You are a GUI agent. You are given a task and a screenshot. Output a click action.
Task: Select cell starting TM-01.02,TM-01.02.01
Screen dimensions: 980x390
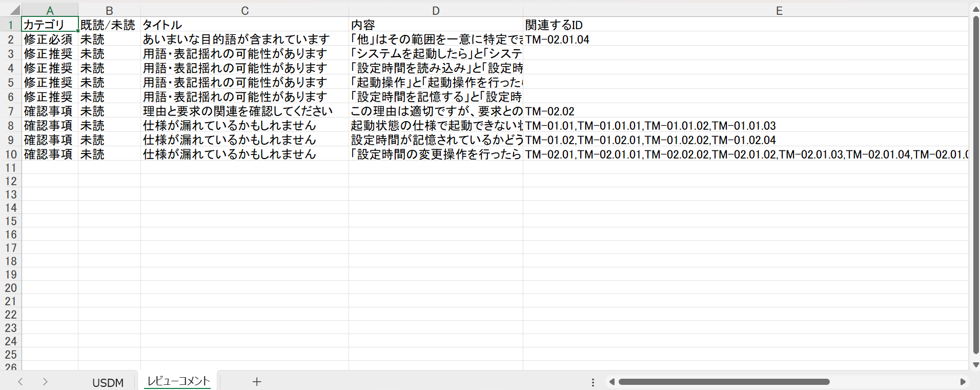[x=746, y=140]
